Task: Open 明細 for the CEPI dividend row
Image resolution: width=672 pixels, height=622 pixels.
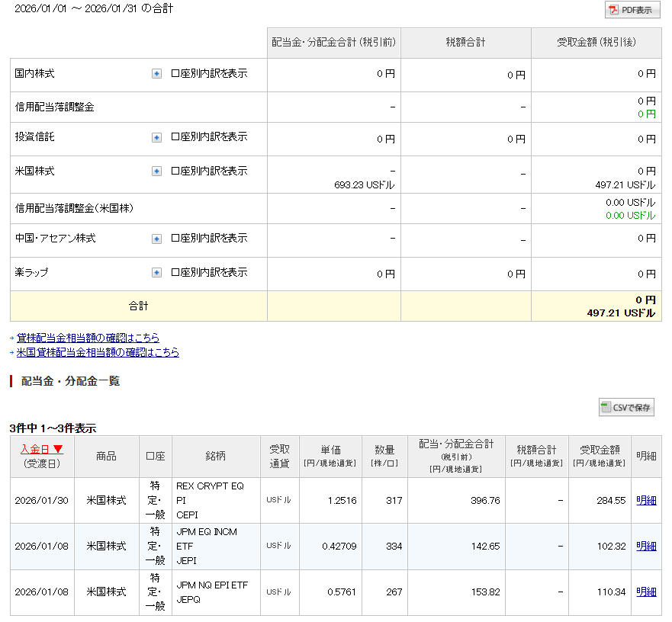Action: [646, 501]
